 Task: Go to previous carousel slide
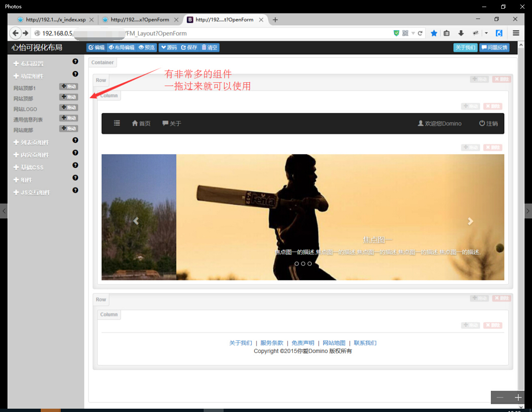coord(136,221)
